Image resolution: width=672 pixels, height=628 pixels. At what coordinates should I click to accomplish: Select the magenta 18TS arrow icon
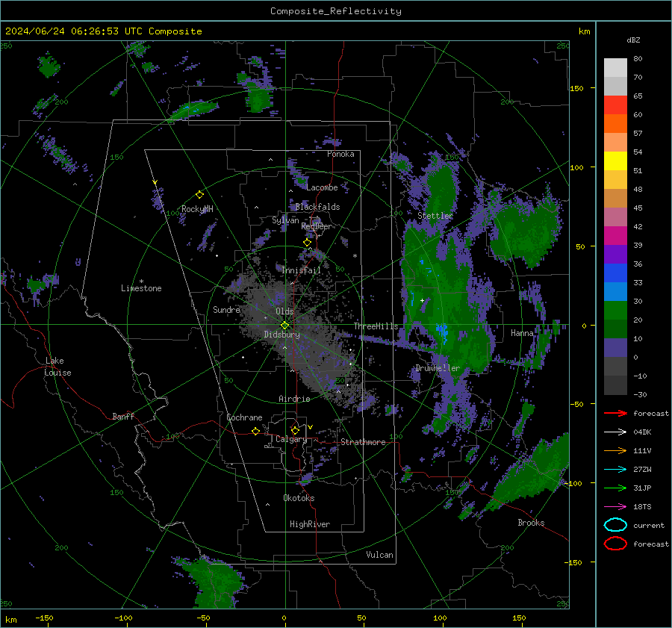click(x=615, y=507)
